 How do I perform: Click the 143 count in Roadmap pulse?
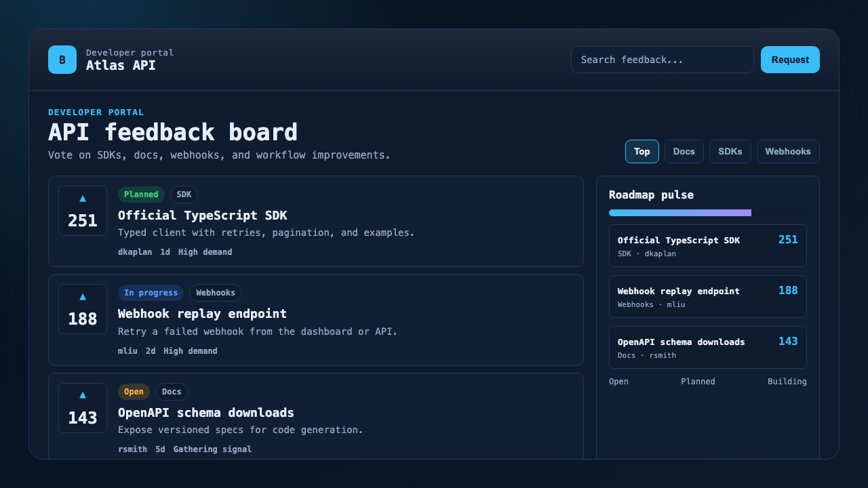[x=788, y=342]
